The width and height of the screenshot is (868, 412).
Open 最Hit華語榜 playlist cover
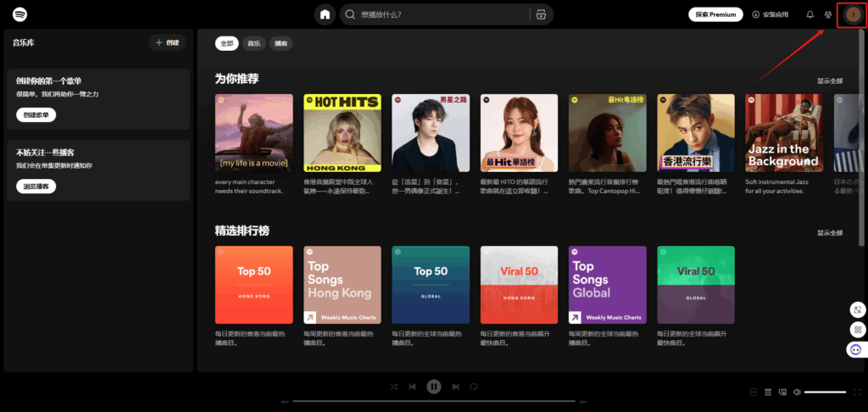[520, 133]
